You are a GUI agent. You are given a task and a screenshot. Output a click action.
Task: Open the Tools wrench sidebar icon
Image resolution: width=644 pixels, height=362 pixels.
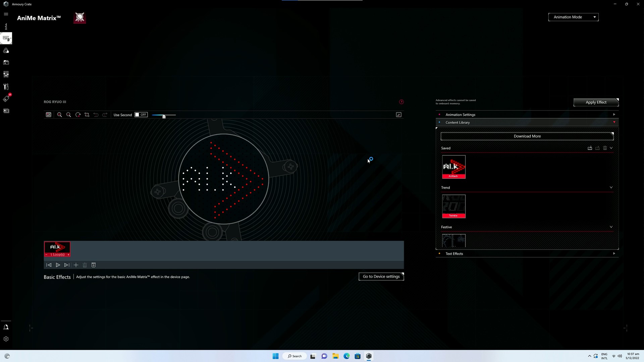tap(6, 86)
